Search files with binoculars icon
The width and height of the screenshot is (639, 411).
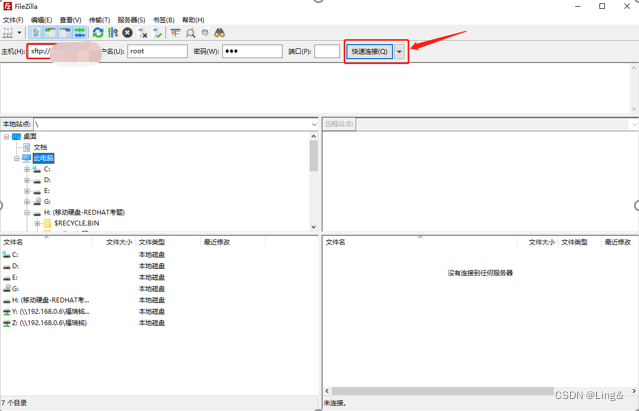(220, 33)
